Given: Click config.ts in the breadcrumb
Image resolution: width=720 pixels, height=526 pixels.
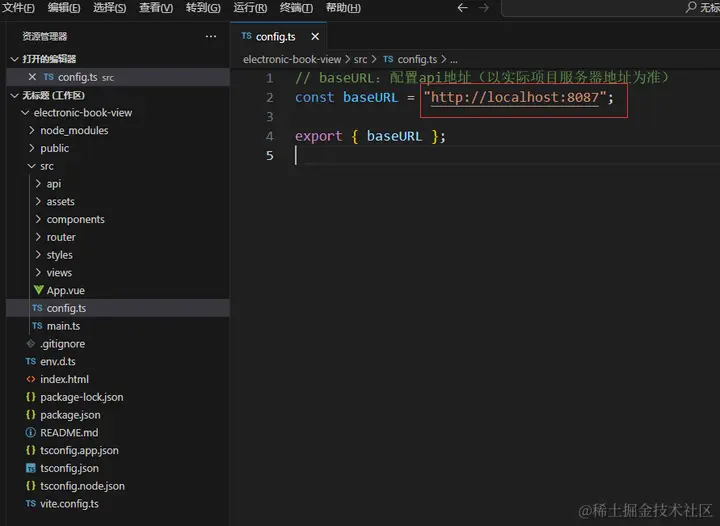Looking at the screenshot, I should [417, 60].
